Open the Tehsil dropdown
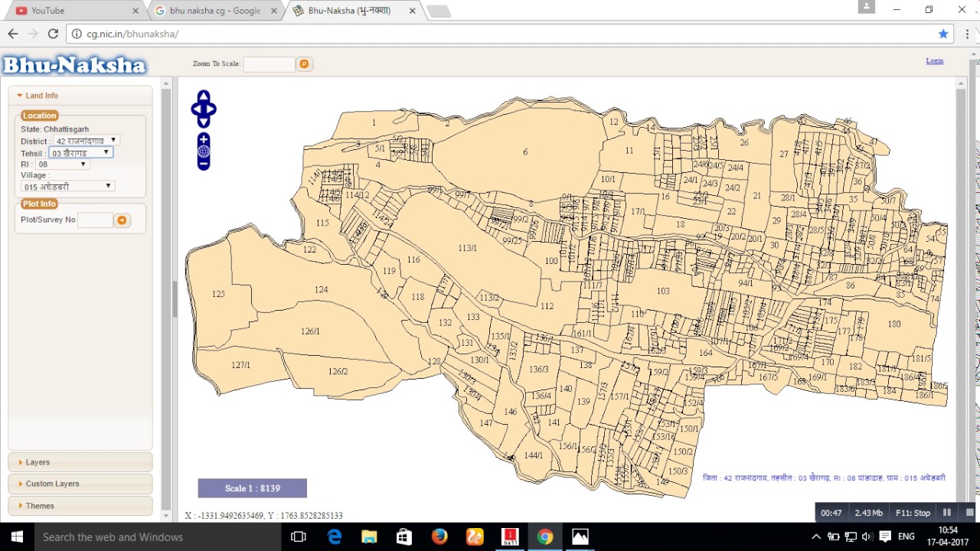The image size is (980, 551). tap(81, 152)
